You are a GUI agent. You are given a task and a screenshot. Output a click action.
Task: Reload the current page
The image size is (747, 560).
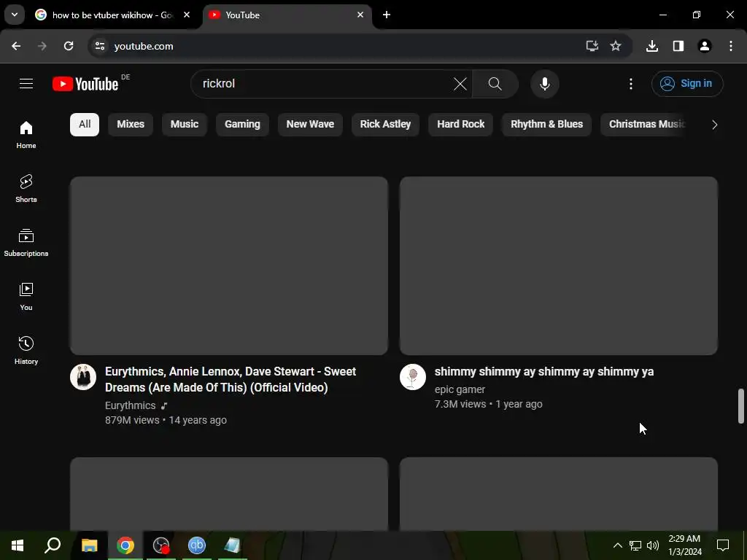point(69,46)
